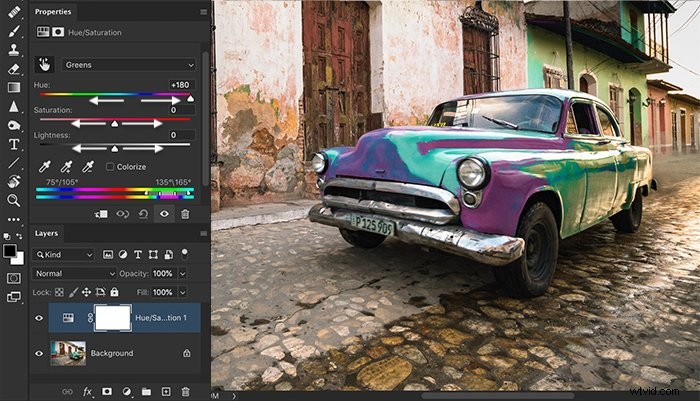Create a new layer group
This screenshot has width=700, height=401.
(x=146, y=392)
